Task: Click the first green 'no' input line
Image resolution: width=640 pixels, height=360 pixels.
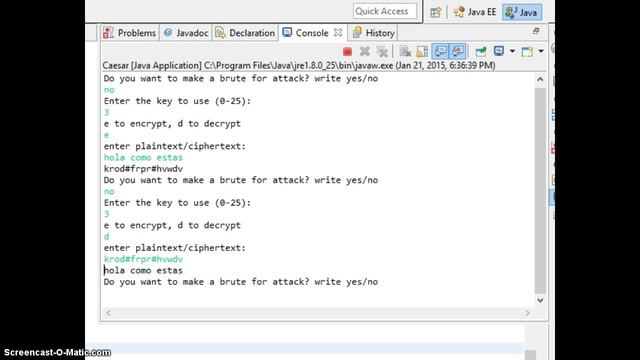Action: tap(109, 90)
